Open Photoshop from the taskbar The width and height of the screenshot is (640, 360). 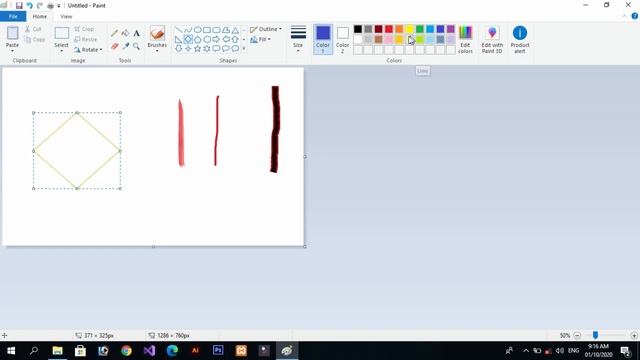click(x=218, y=351)
